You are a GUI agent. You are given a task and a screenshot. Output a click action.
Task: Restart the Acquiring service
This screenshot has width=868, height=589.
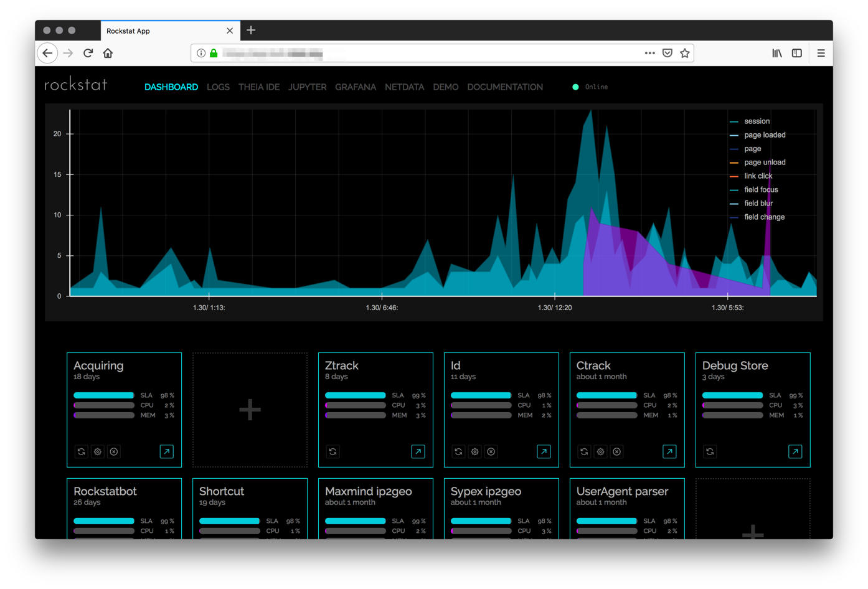(82, 451)
